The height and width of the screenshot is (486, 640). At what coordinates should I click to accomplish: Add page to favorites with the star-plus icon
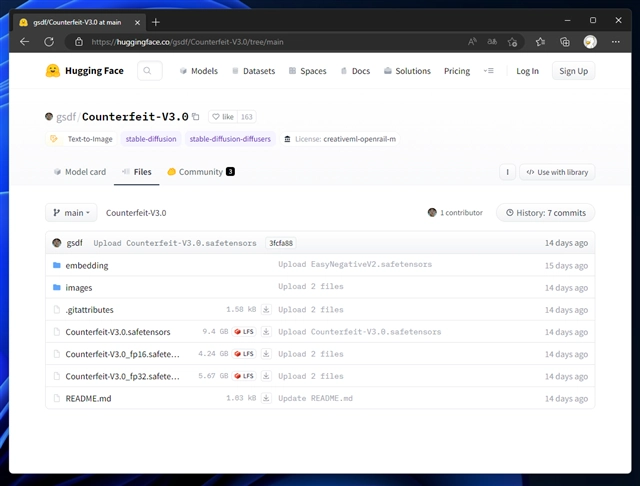click(513, 42)
